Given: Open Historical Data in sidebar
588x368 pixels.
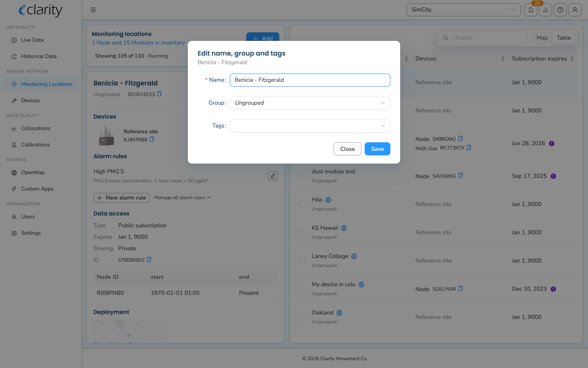Looking at the screenshot, I should (x=41, y=56).
